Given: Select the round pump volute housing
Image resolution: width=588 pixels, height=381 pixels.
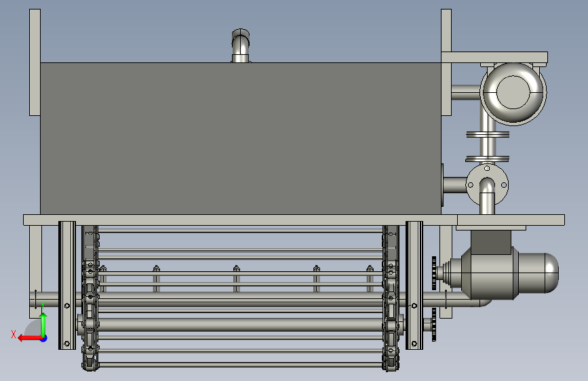Looking at the screenshot, I should 513,93.
